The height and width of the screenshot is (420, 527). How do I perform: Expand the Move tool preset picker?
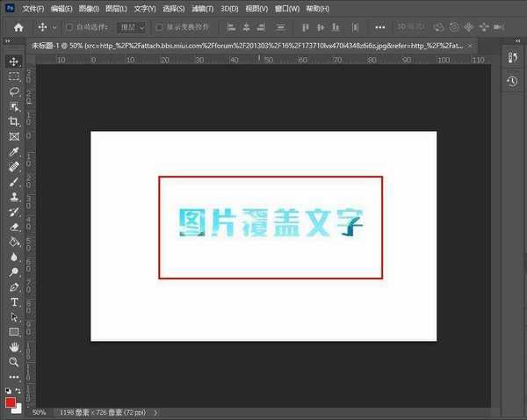(47, 27)
